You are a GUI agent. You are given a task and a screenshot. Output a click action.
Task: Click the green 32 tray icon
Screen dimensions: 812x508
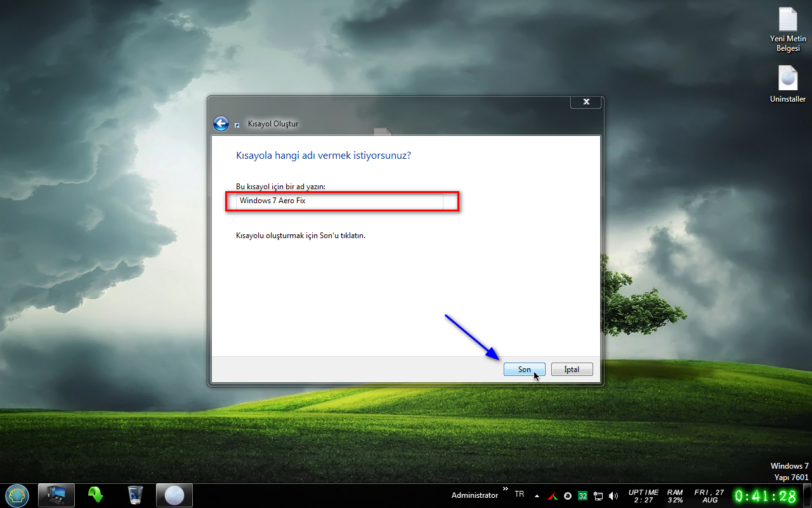point(582,495)
